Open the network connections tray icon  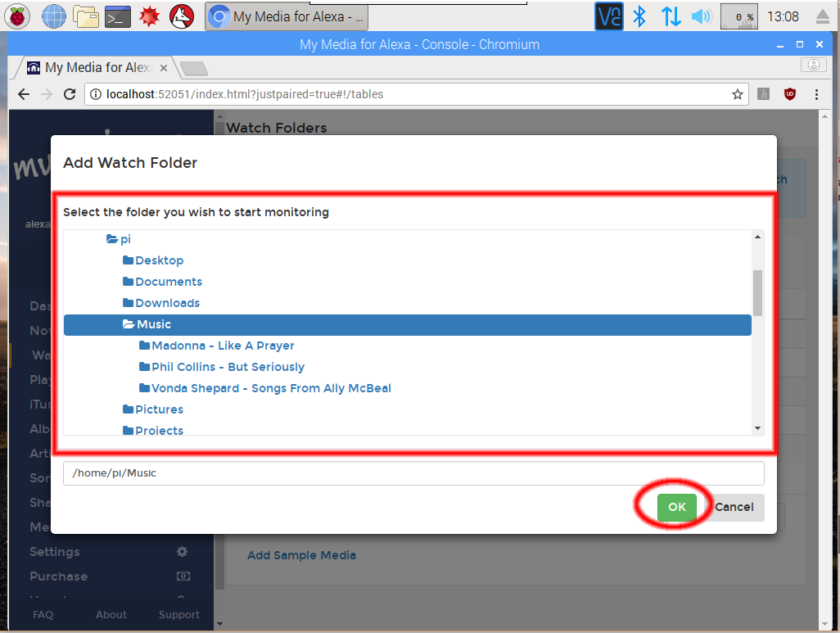click(671, 16)
